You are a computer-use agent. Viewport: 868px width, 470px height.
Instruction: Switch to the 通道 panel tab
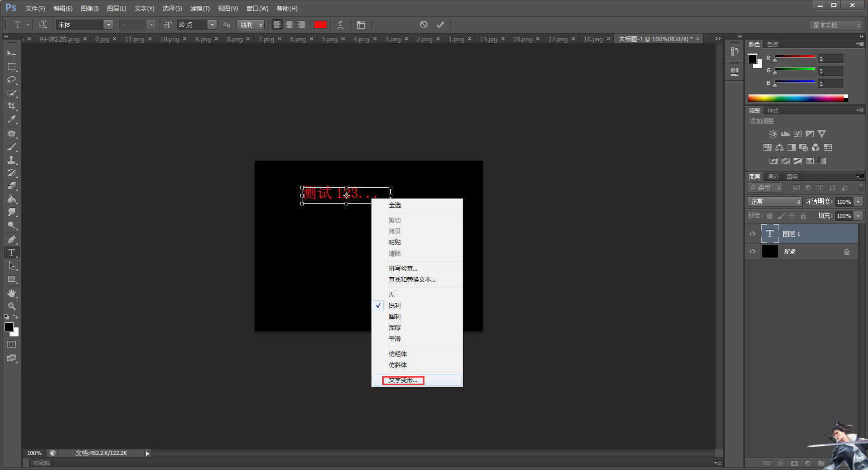coord(773,177)
